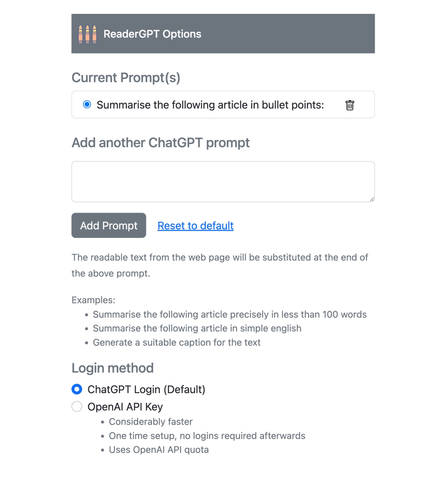Click the Reset to default link
The height and width of the screenshot is (495, 448).
click(x=195, y=226)
